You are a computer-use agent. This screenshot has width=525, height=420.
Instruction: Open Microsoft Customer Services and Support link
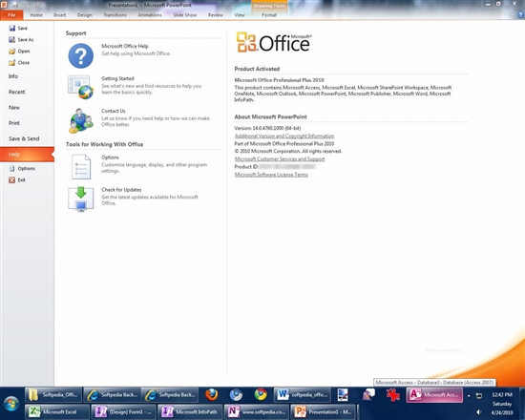pyautogui.click(x=280, y=158)
